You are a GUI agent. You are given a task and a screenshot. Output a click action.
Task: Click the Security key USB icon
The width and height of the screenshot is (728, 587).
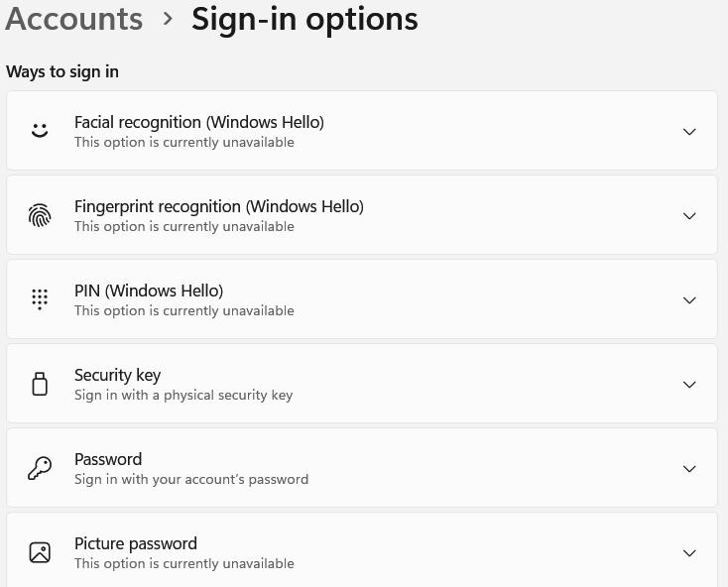click(x=40, y=384)
